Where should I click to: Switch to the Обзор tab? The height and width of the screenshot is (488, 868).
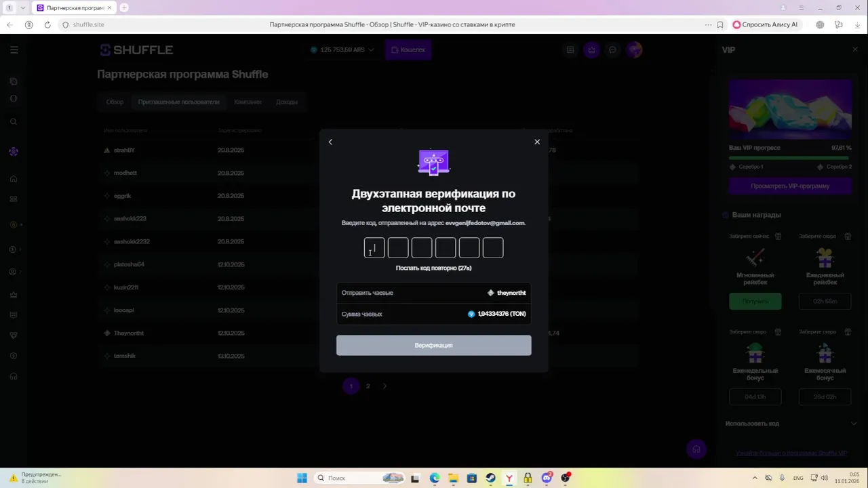115,102
